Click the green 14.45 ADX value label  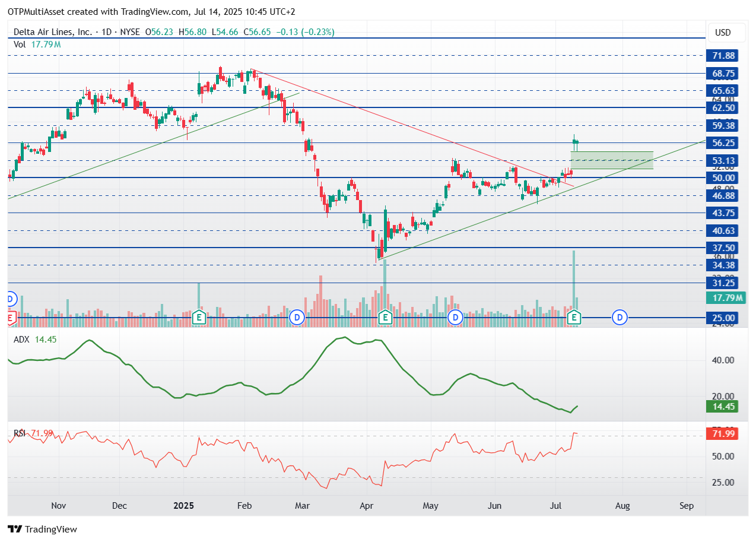pos(722,407)
